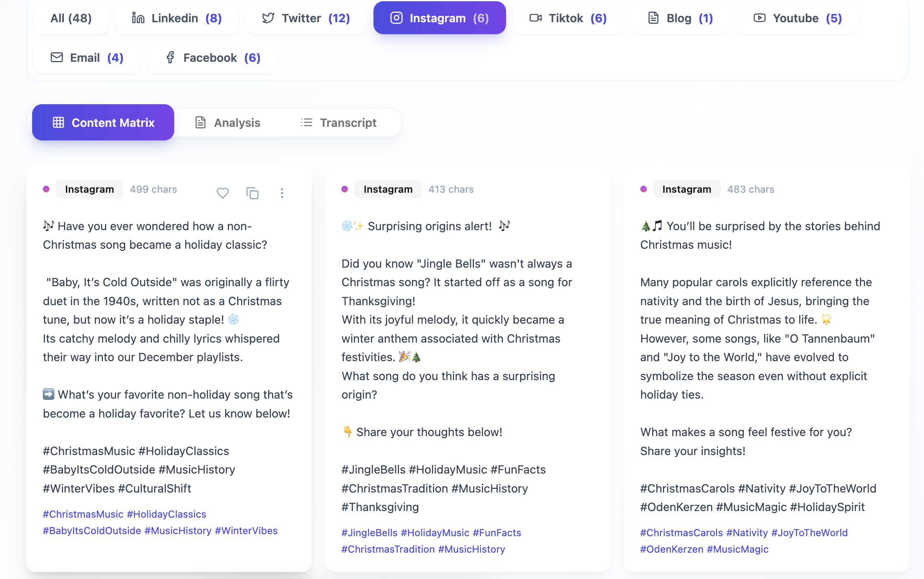The image size is (924, 579).
Task: Choose the Tiktok video filter
Action: pos(568,18)
